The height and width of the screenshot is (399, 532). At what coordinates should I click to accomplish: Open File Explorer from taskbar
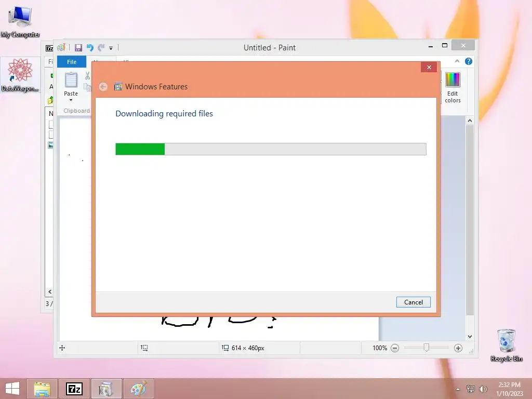coord(42,389)
